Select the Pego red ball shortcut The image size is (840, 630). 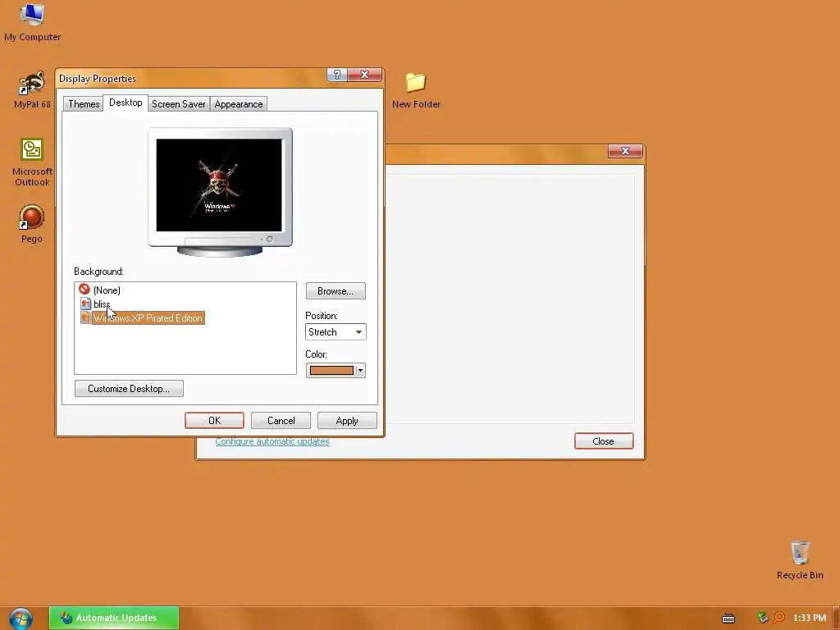click(x=32, y=223)
